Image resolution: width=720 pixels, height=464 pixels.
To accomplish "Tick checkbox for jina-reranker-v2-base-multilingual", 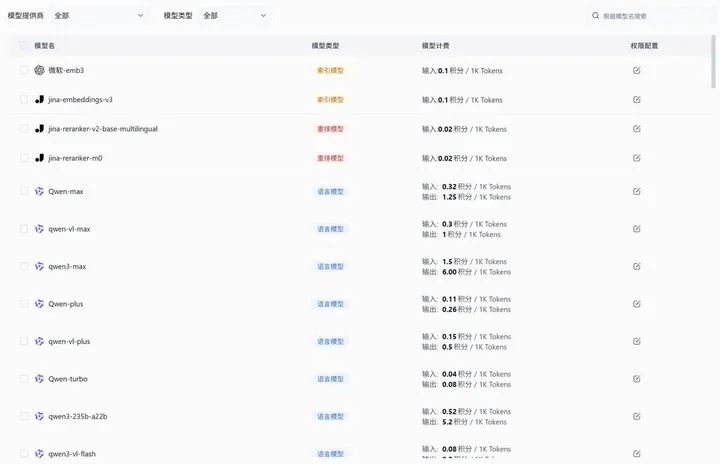I will point(24,129).
